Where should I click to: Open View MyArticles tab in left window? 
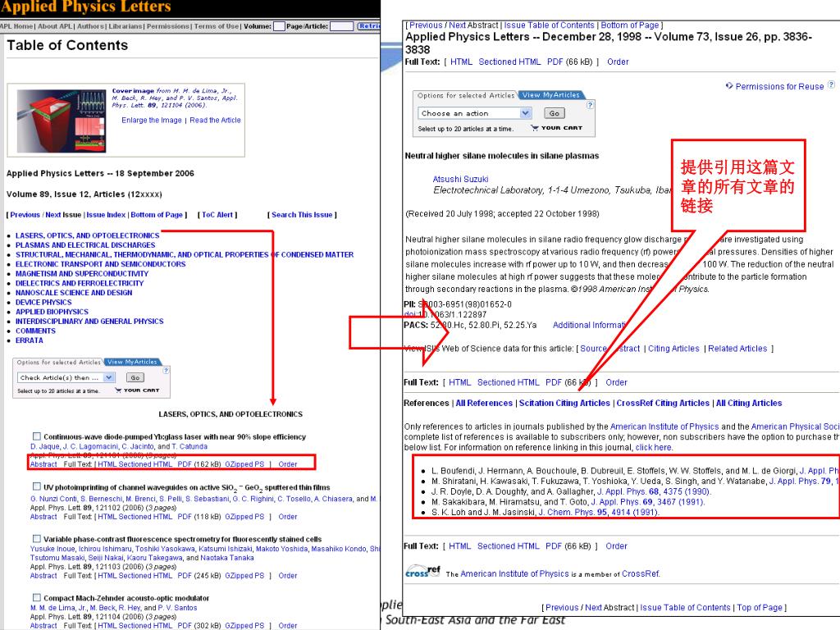[132, 362]
